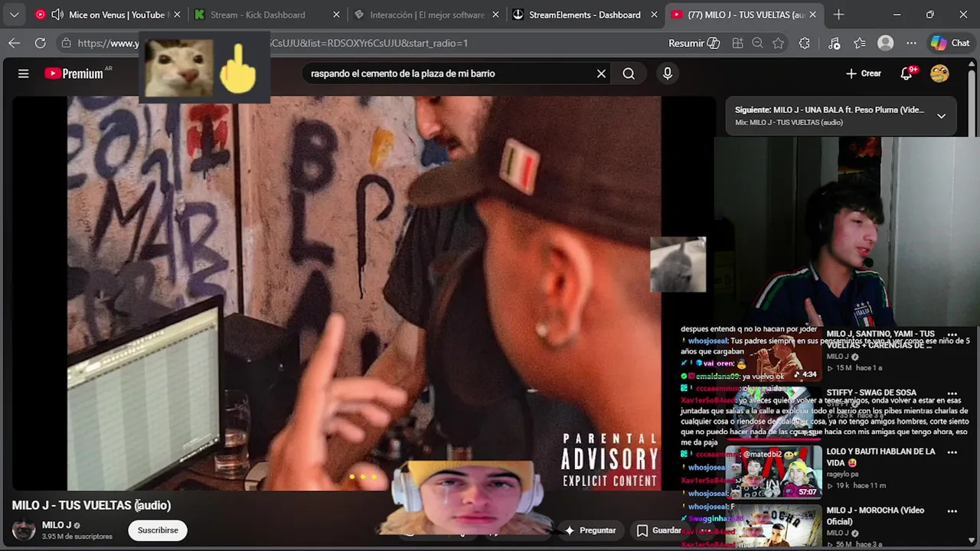980x551 pixels.
Task: Click the Resumir button in address bar
Action: (x=694, y=43)
